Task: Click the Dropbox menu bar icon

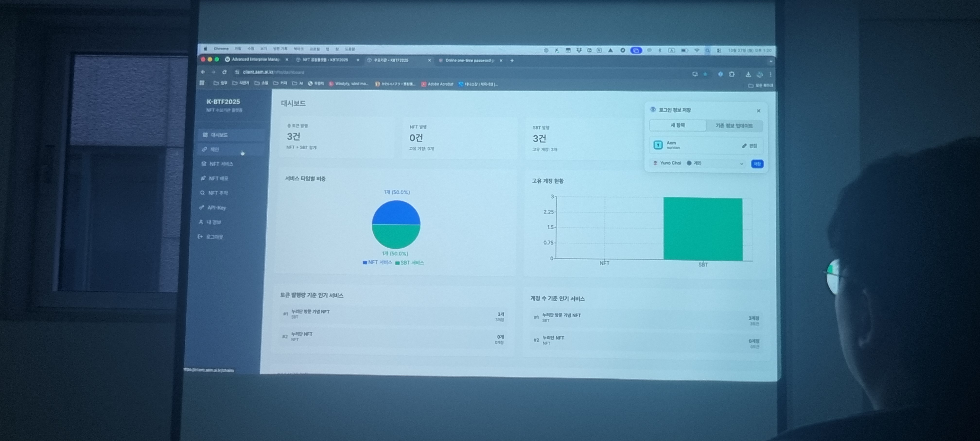Action: (x=579, y=50)
